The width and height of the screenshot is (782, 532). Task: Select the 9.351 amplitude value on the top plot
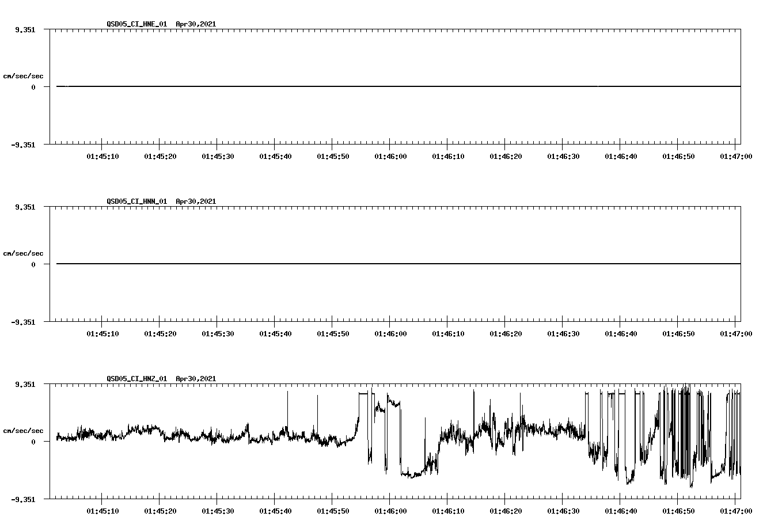click(x=26, y=30)
